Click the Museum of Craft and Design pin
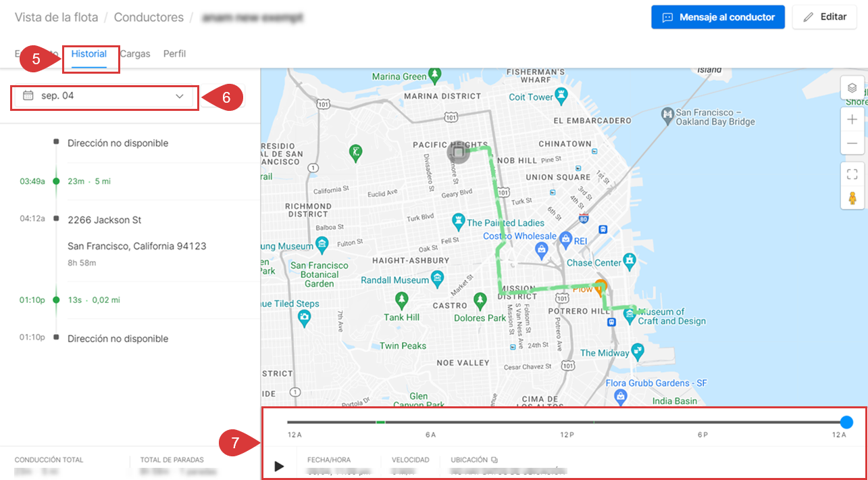This screenshot has width=868, height=480. tap(630, 316)
